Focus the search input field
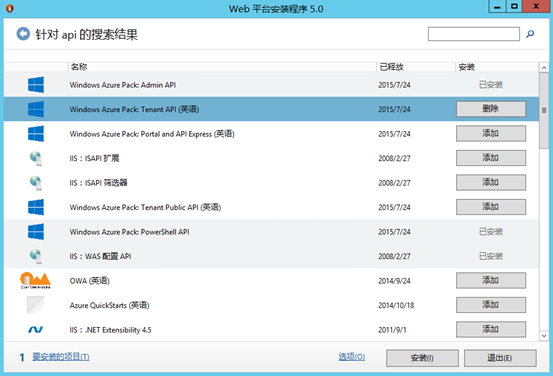Image resolution: width=553 pixels, height=376 pixels. (474, 34)
